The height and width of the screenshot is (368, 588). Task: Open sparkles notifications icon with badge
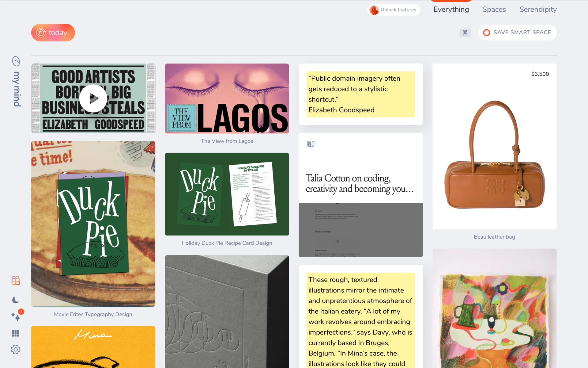[x=16, y=316]
